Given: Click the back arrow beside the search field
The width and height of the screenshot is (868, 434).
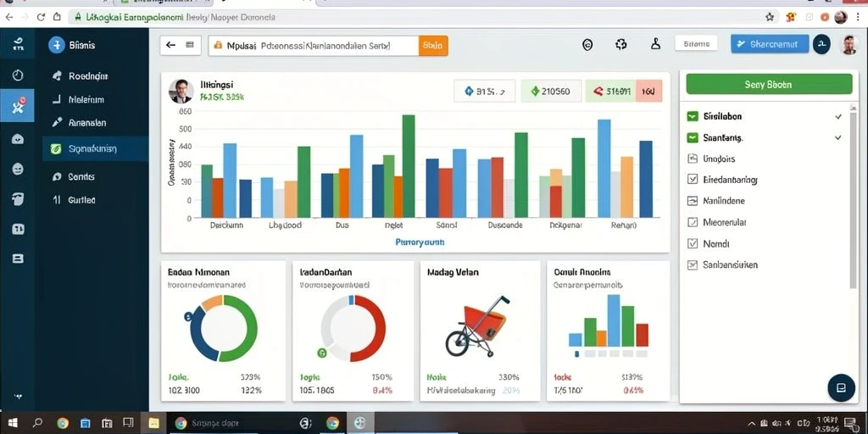Looking at the screenshot, I should [170, 45].
